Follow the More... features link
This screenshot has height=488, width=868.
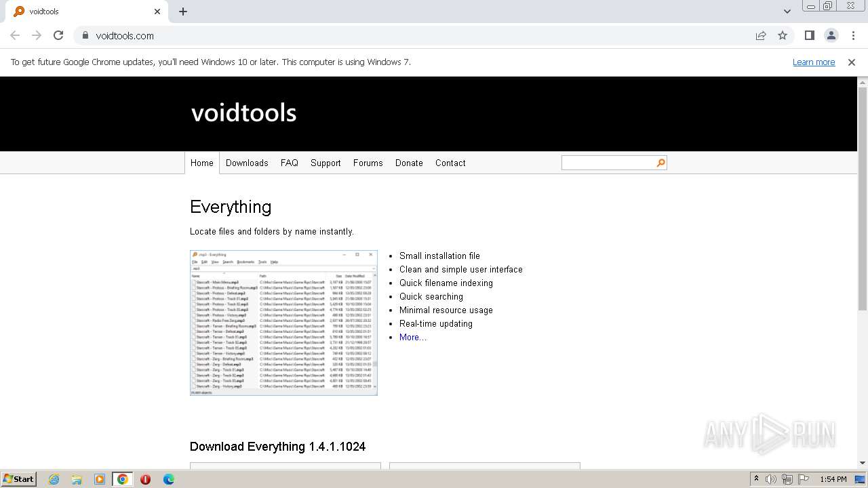(413, 337)
